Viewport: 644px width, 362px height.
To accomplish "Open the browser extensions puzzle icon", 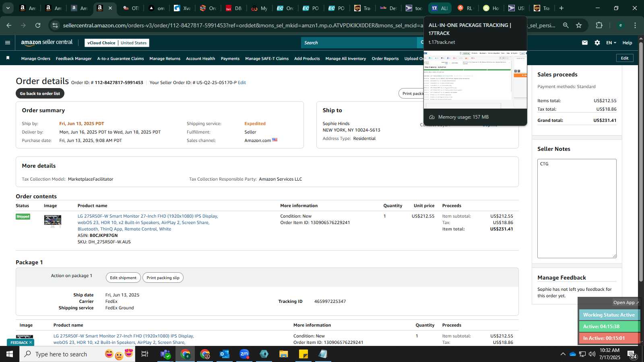I will 599,25.
